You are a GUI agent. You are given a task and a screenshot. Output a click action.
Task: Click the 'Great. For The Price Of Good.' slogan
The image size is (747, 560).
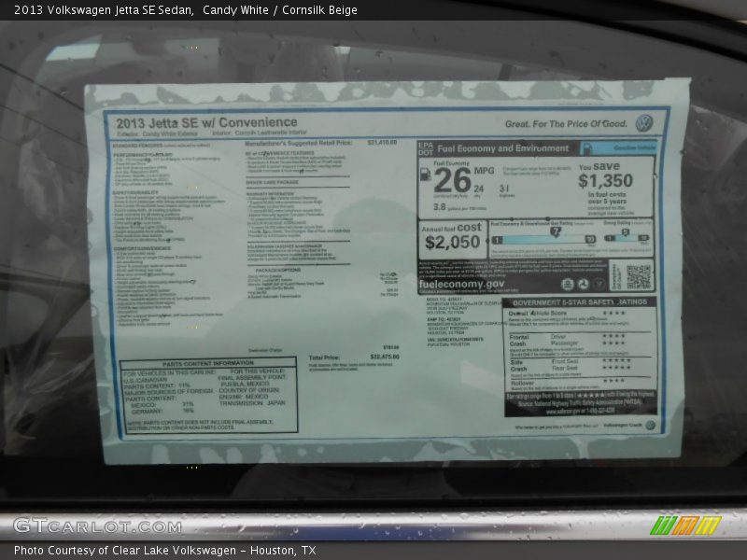tap(566, 124)
